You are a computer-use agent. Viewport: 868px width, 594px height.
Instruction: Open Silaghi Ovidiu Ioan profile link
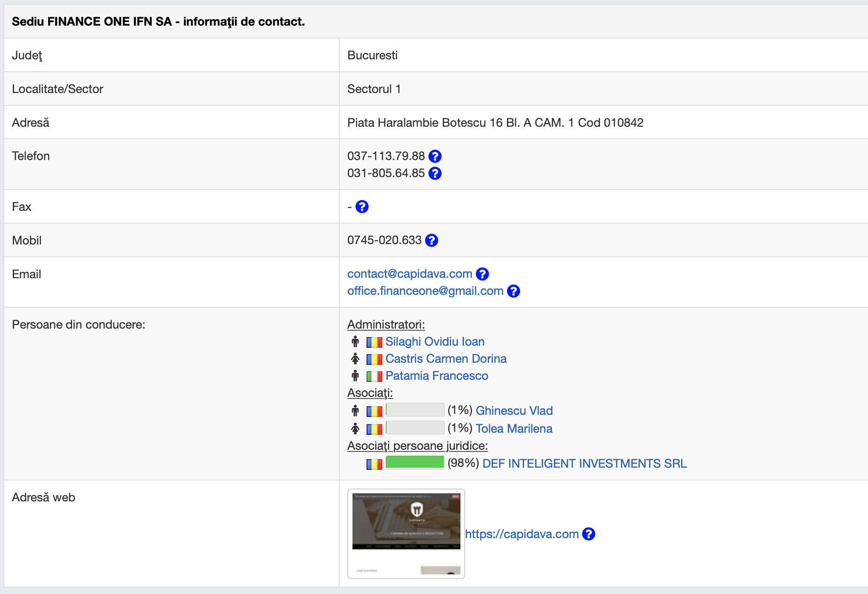click(434, 342)
